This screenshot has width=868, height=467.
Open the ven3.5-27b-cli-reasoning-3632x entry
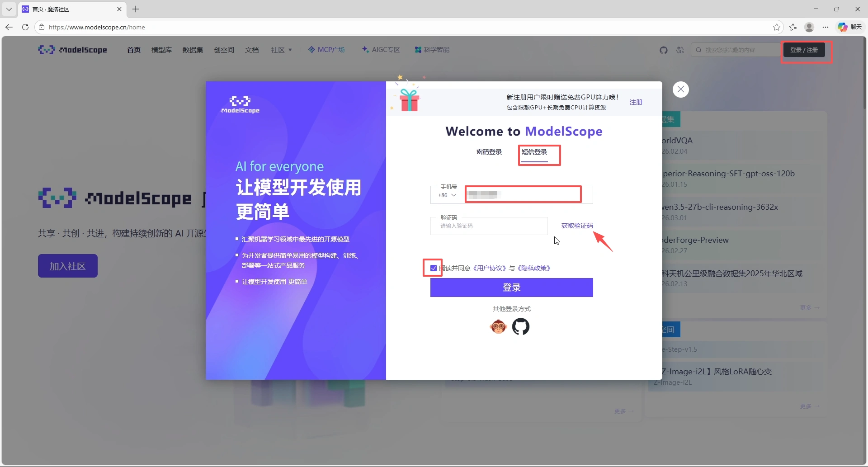[721, 207]
